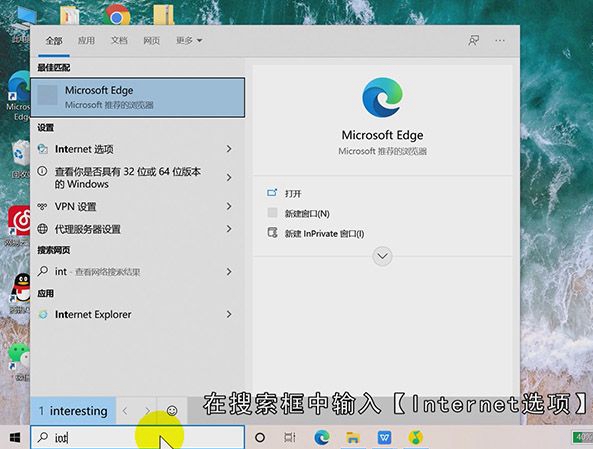
Task: Click the 打开 open icon
Action: 272,193
